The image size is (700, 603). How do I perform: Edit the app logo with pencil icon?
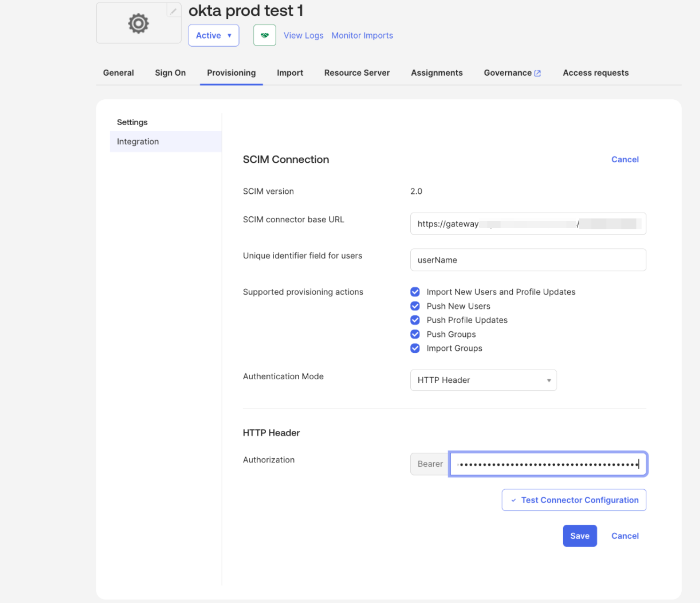pyautogui.click(x=174, y=10)
